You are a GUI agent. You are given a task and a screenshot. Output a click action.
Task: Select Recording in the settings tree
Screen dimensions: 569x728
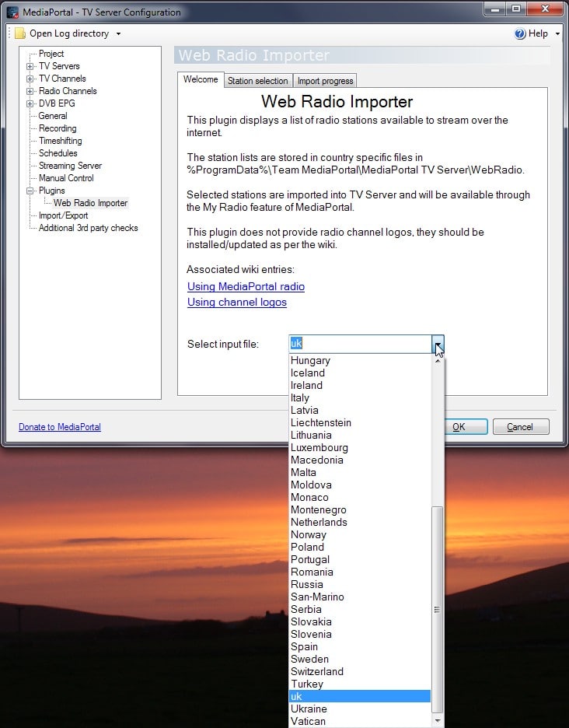point(58,128)
